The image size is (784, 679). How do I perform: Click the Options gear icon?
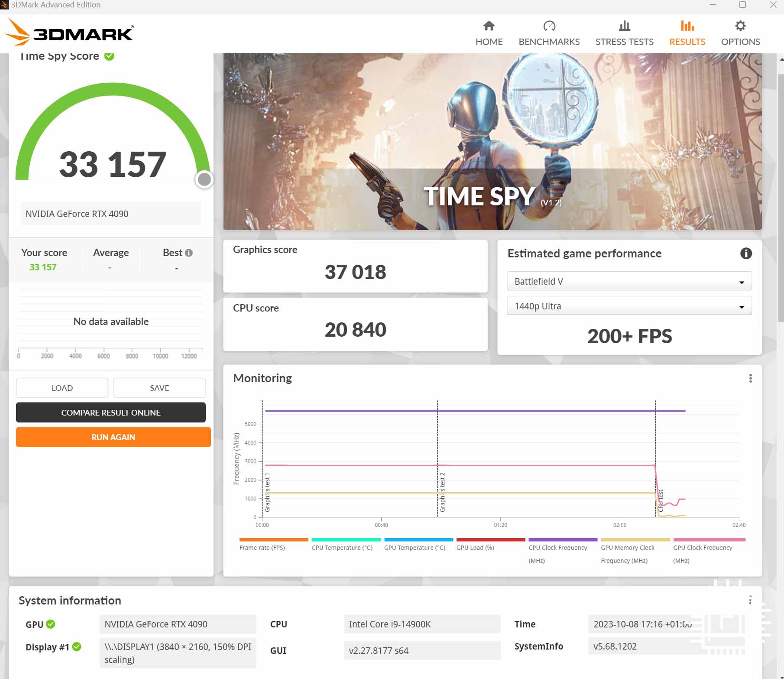(741, 26)
